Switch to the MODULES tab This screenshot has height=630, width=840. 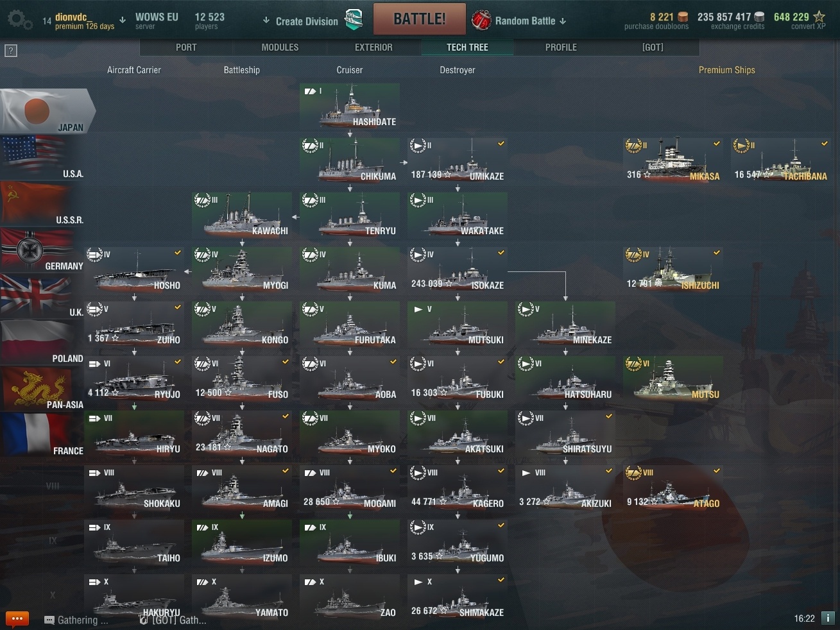click(280, 47)
